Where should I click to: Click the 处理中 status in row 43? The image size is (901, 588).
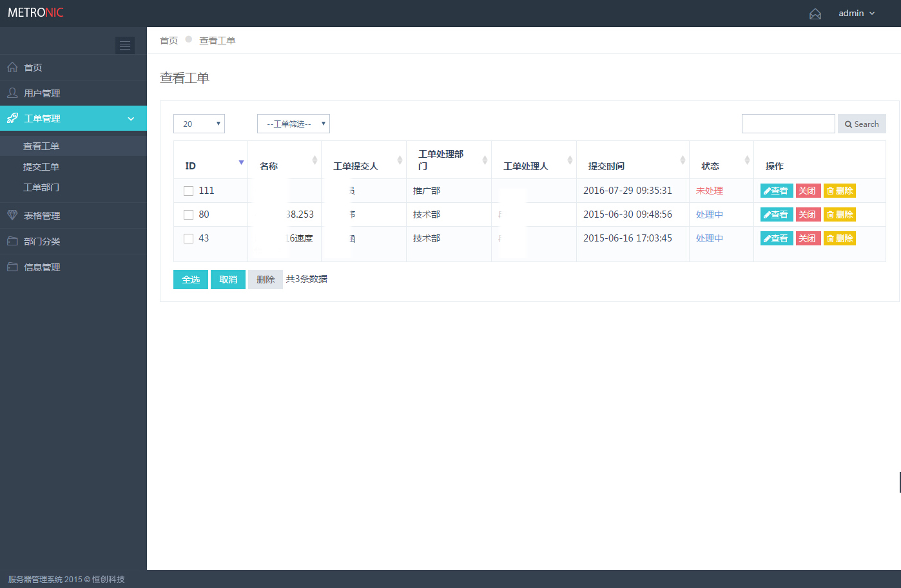[710, 238]
